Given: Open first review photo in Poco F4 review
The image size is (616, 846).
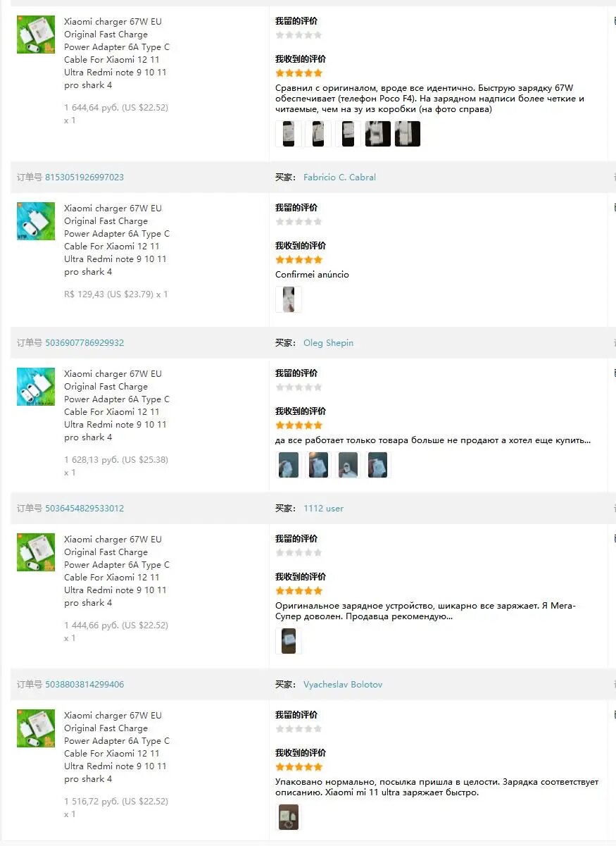Looking at the screenshot, I should (x=289, y=134).
